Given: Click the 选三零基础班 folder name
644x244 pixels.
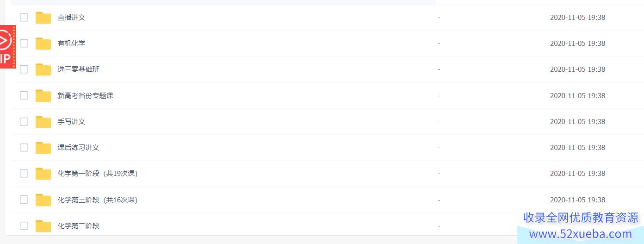Looking at the screenshot, I should click(x=78, y=69).
